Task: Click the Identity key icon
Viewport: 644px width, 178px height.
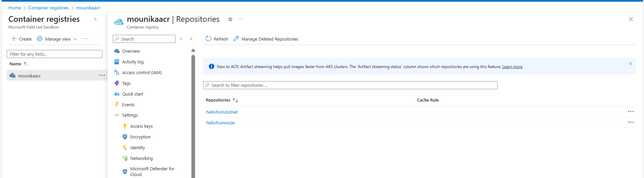Action: (x=125, y=147)
